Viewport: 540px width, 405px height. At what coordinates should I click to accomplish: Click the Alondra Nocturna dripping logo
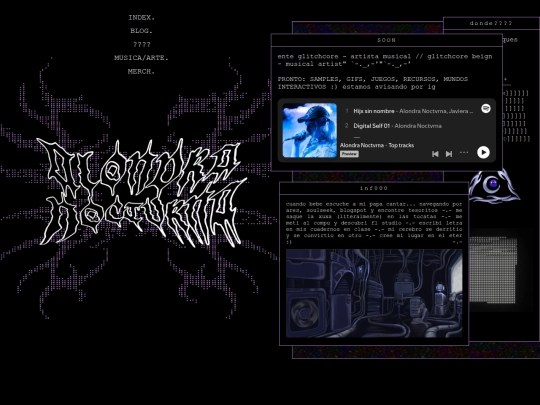[141, 192]
